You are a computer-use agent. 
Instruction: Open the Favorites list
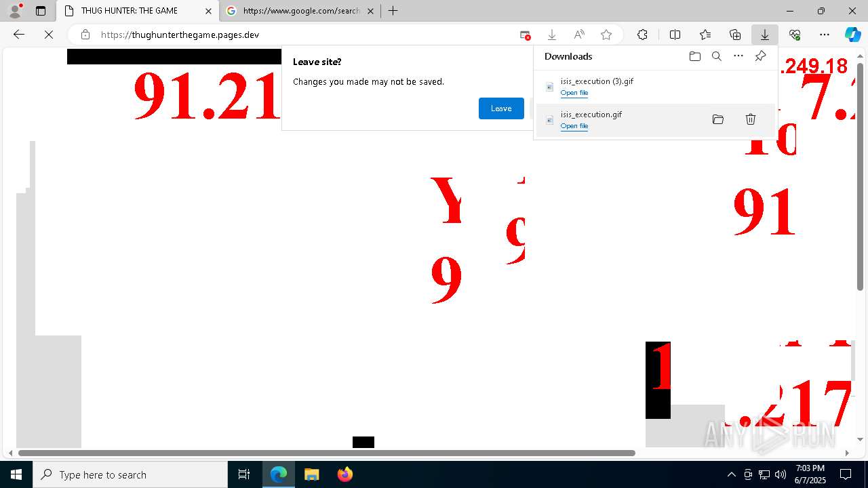tap(705, 35)
